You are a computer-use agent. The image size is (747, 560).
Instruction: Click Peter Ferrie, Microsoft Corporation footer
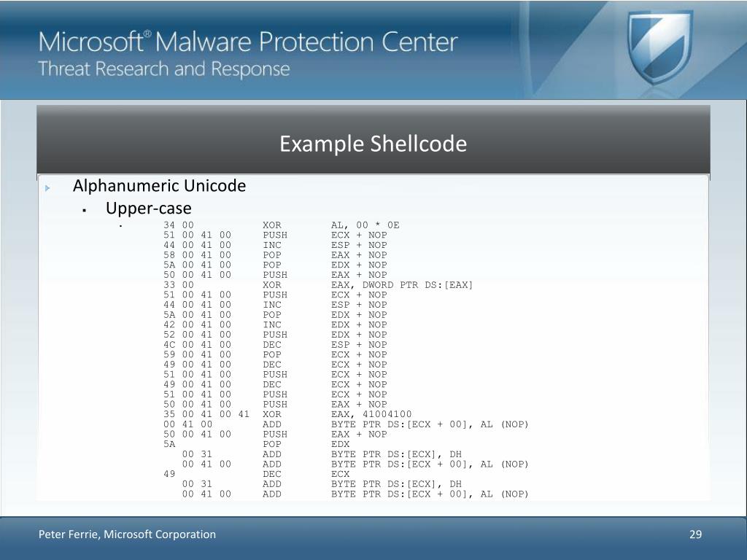[x=127, y=534]
